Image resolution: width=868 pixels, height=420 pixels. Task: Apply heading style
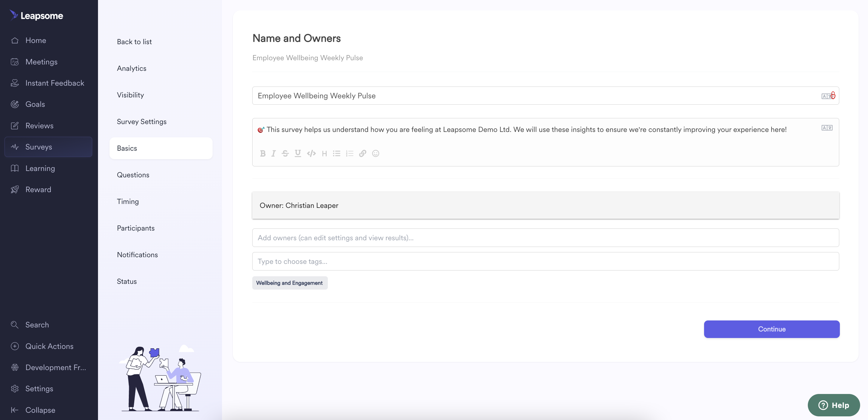tap(325, 153)
